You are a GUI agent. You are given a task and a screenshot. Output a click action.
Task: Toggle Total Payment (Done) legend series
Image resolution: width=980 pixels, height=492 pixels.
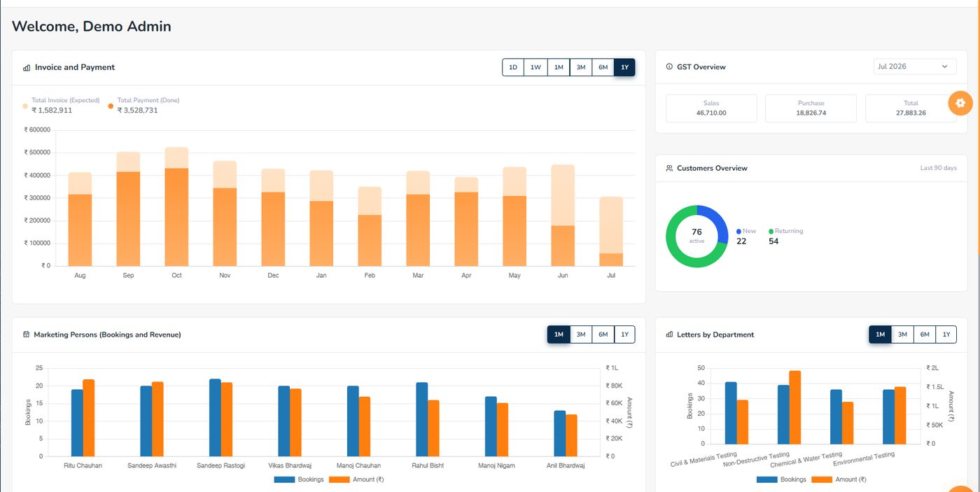point(143,106)
